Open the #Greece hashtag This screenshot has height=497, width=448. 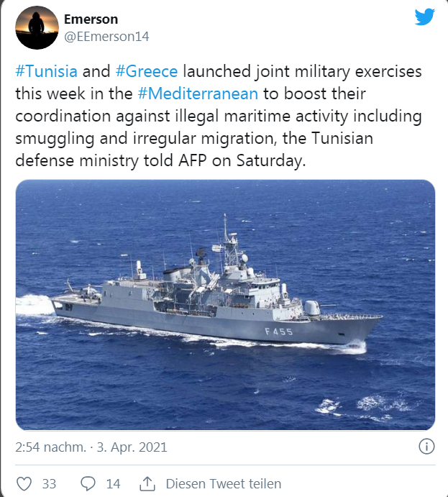coord(147,73)
